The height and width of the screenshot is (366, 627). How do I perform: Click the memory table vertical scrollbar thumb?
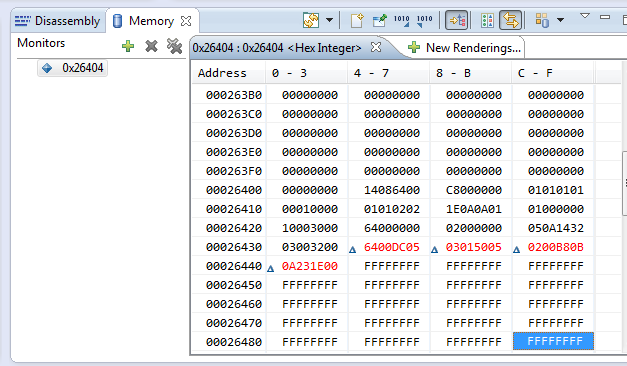pyautogui.click(x=624, y=184)
